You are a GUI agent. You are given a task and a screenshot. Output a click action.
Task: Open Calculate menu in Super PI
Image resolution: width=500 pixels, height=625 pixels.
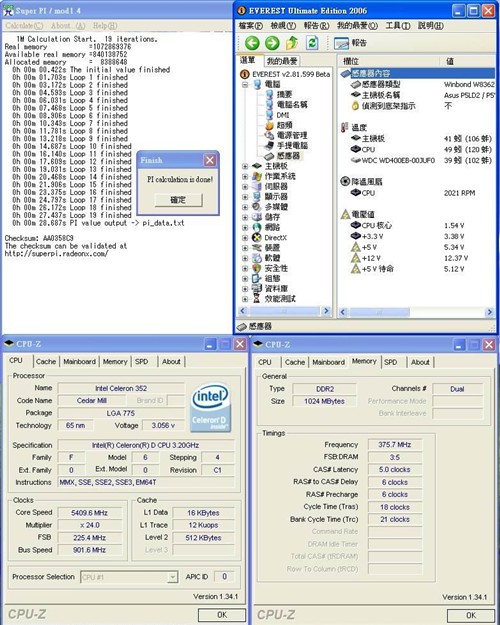[24, 26]
